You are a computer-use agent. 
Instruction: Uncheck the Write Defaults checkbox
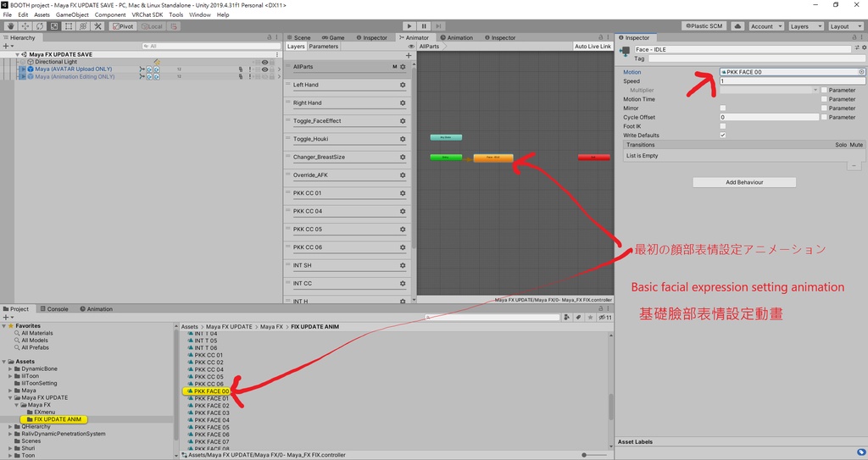[x=723, y=135]
